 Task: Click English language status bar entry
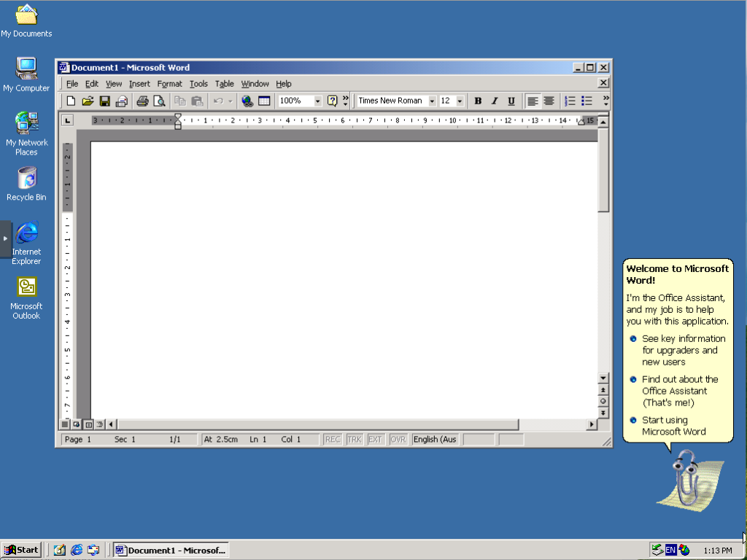tap(435, 440)
